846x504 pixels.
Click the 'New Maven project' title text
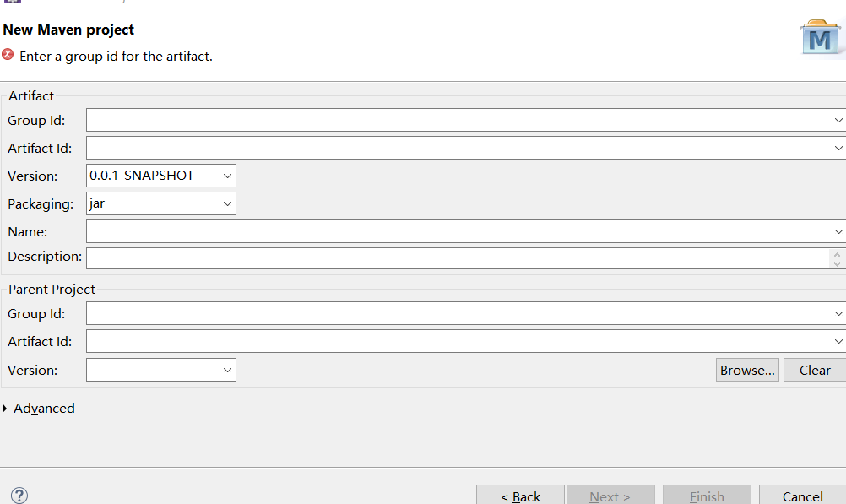[68, 30]
